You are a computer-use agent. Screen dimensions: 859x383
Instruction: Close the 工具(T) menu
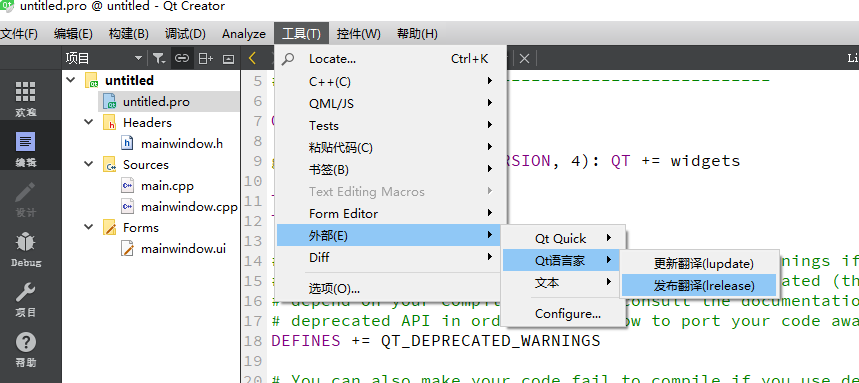point(301,33)
